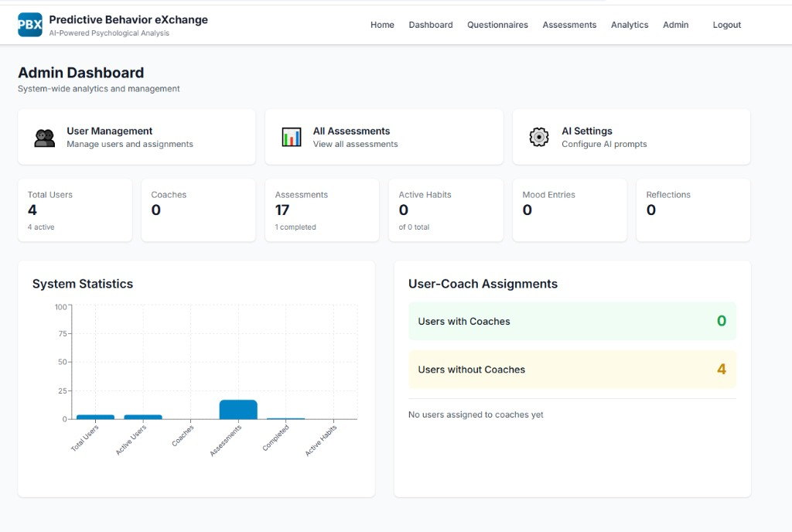Open the AI Settings card
This screenshot has height=532, width=792.
(631, 137)
